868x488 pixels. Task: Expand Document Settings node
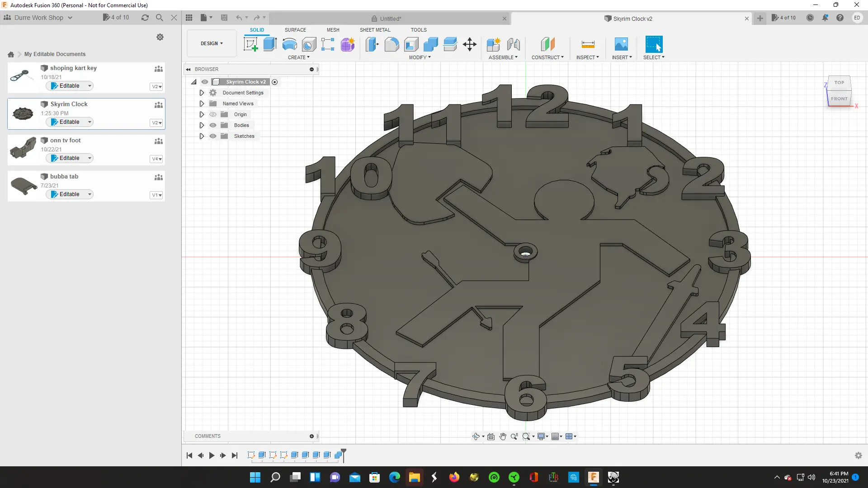pyautogui.click(x=202, y=93)
